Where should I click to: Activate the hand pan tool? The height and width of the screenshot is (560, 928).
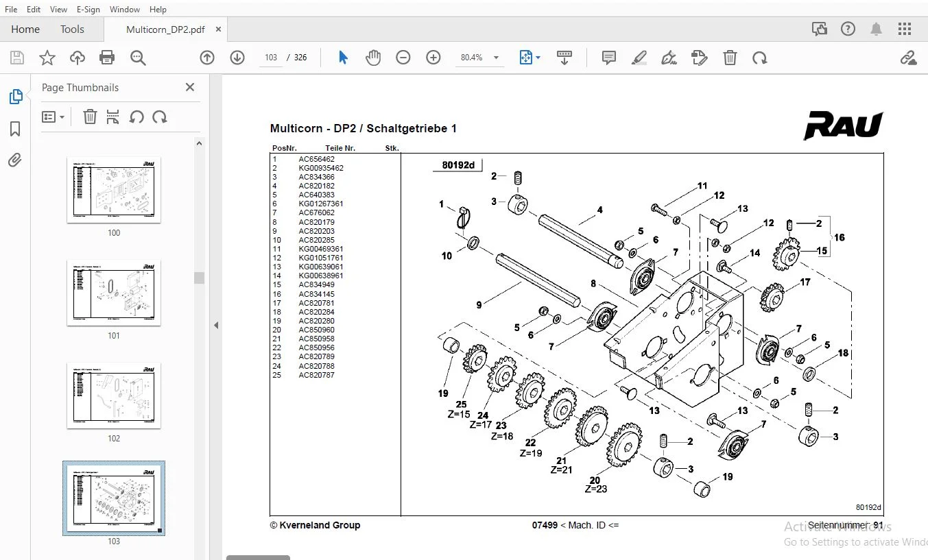373,58
